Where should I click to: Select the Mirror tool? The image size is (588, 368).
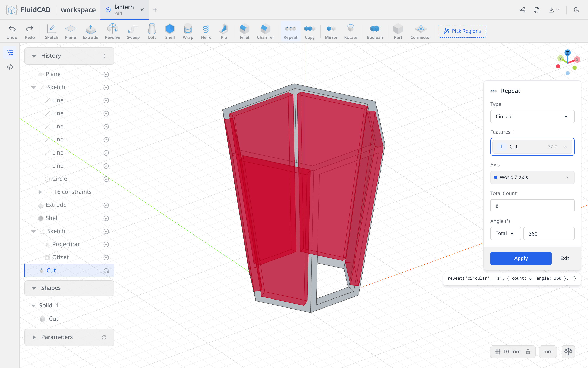(x=331, y=31)
